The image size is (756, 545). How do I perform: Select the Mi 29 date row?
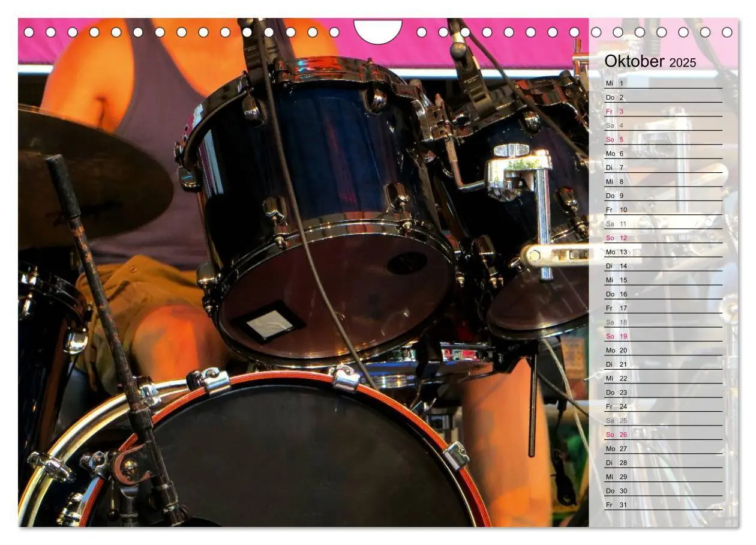663,477
